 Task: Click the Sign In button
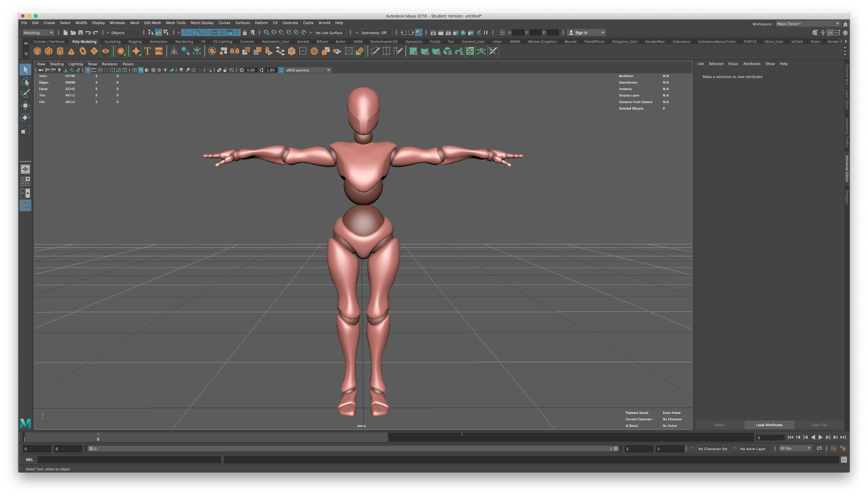point(581,33)
